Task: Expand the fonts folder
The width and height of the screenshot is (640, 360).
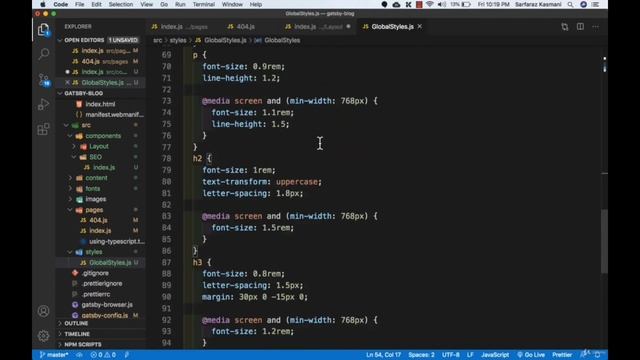Action: (x=70, y=189)
